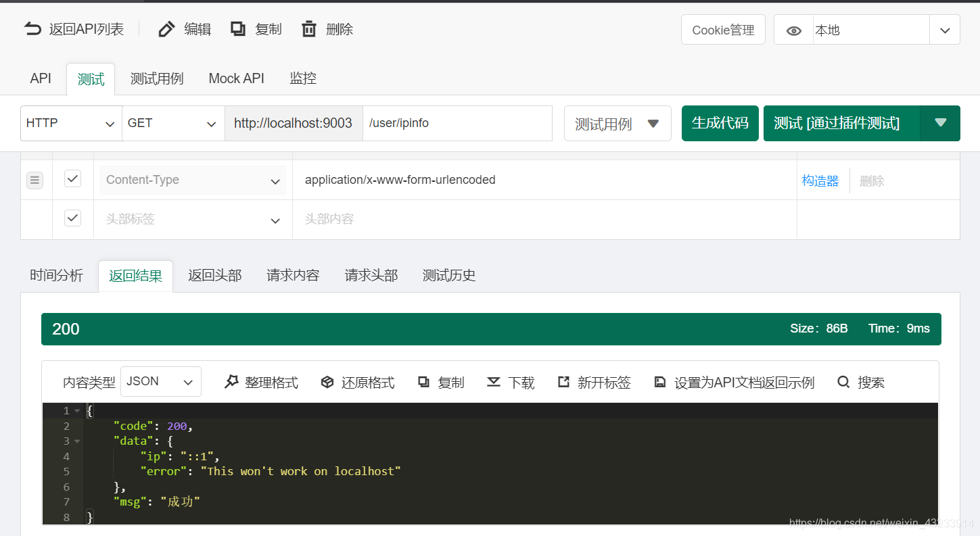Screen dimensions: 980x536
Task: Click the "ip": "::1" line
Action: [180, 456]
